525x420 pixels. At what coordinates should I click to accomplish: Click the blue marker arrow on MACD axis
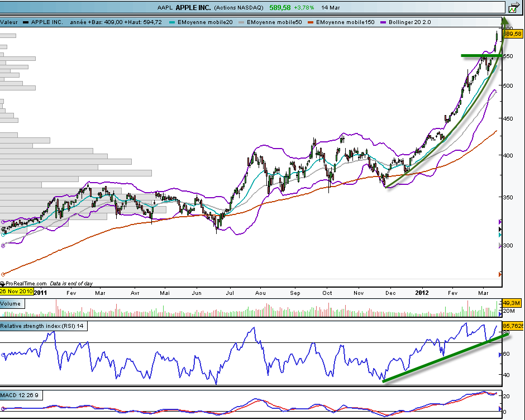[500, 409]
